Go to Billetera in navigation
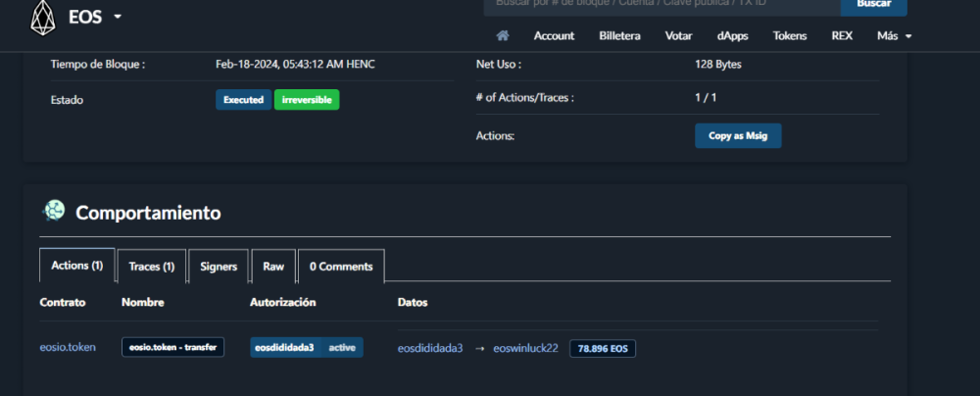This screenshot has width=980, height=396. (619, 36)
